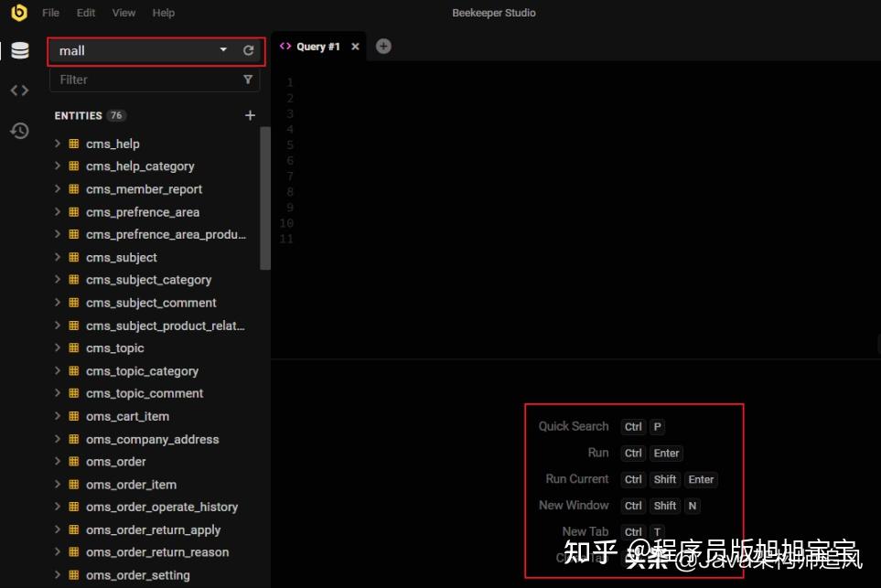Expand the oms_order_item table
Screen dimensions: 881x588
58,484
